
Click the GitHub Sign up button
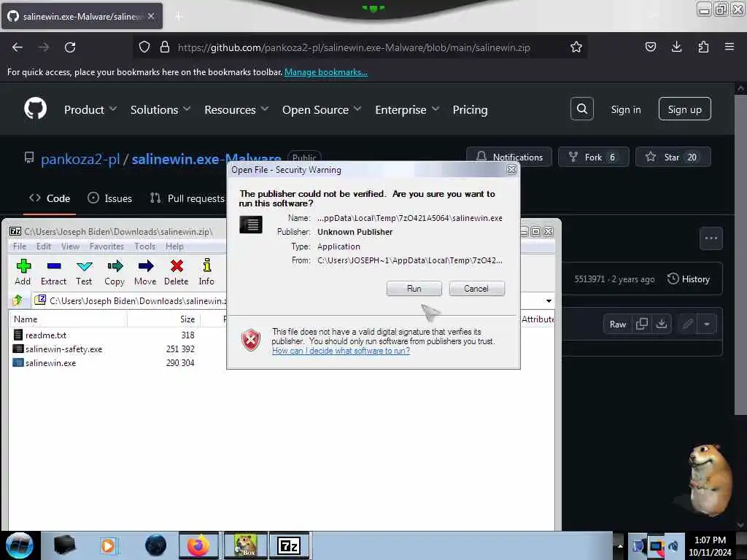684,109
